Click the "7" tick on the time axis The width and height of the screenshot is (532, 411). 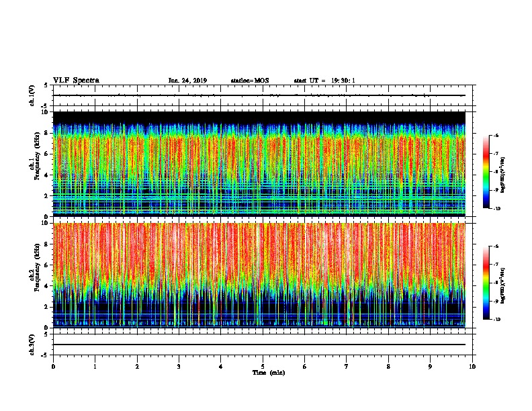(x=347, y=367)
